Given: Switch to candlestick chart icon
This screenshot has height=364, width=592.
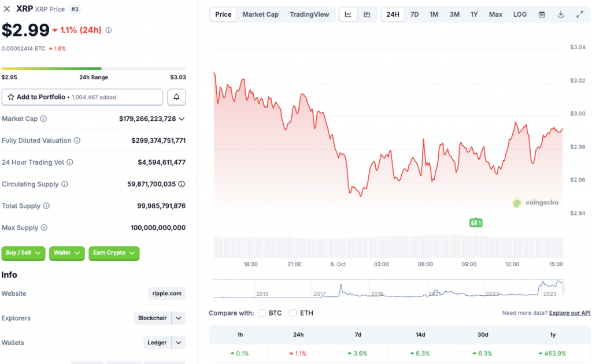Looking at the screenshot, I should [367, 14].
